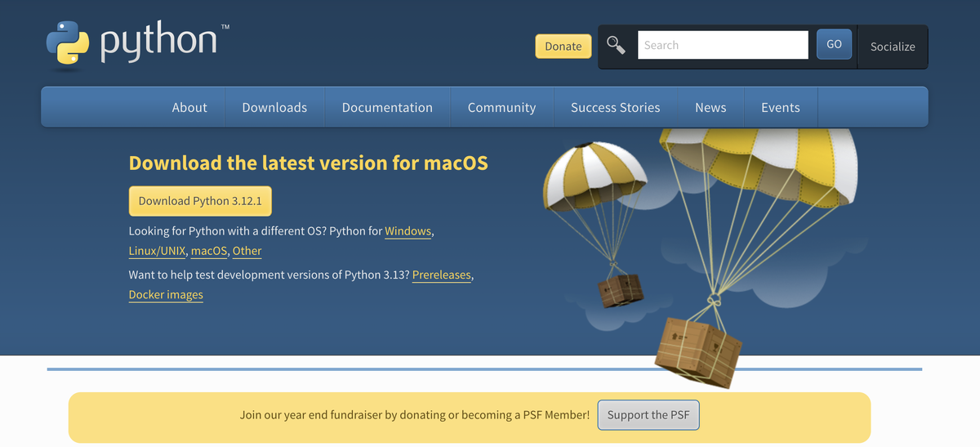Viewport: 980px width, 447px height.
Task: Click the Support the PSF button
Action: [648, 415]
